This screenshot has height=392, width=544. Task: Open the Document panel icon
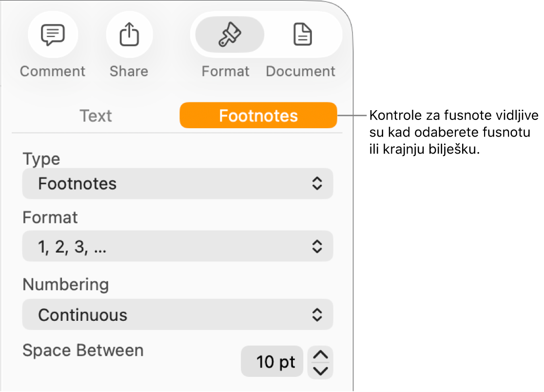pos(302,35)
